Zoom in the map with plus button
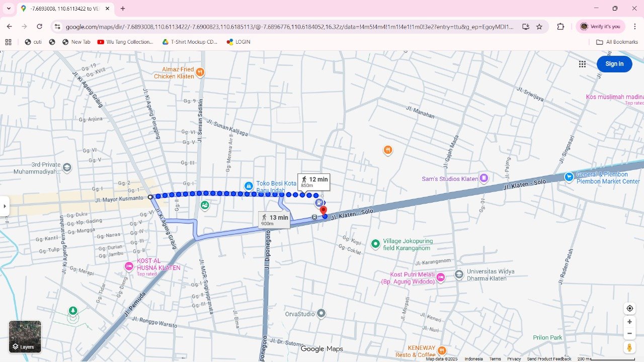The height and width of the screenshot is (362, 644). pyautogui.click(x=629, y=322)
